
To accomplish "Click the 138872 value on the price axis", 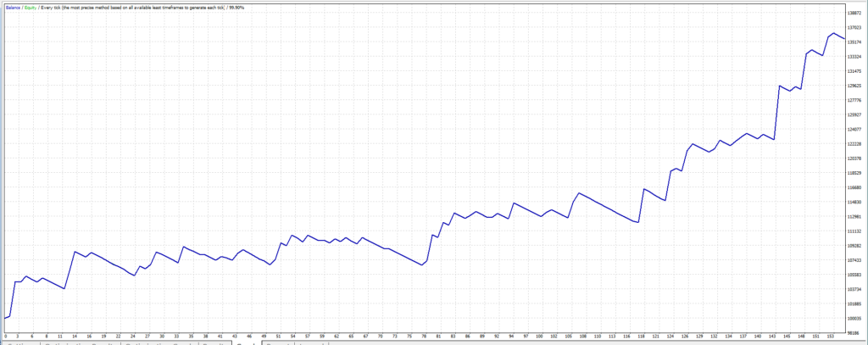I will (855, 13).
